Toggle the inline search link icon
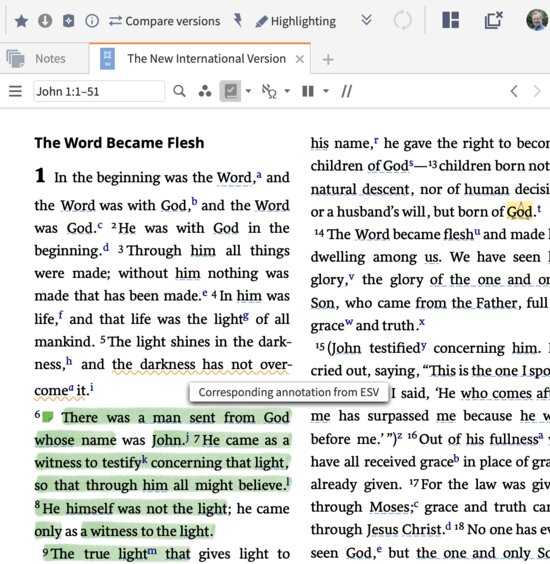Viewport: 550px width, 564px height. [x=269, y=91]
